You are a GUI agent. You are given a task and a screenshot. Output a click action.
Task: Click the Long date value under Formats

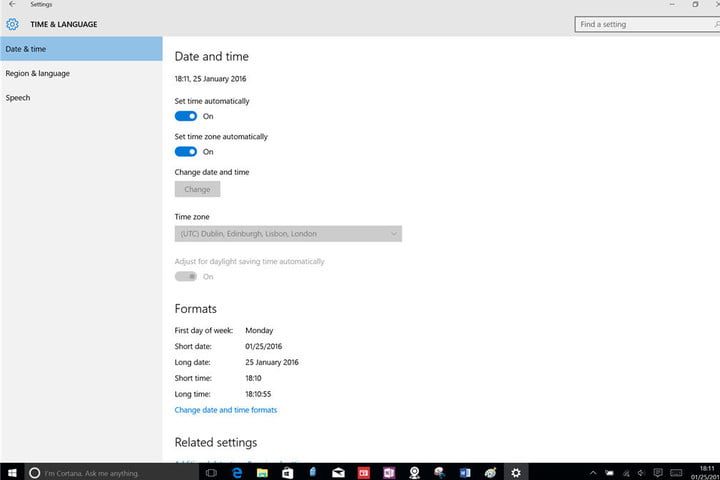272,362
